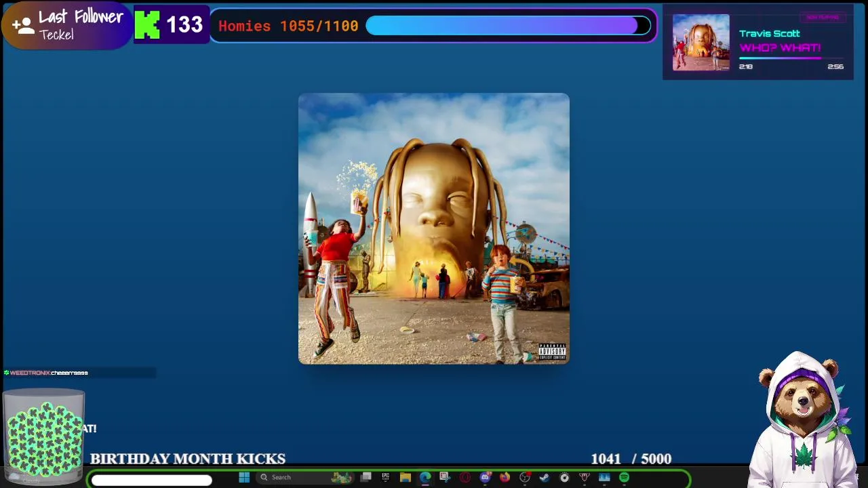The image size is (868, 488).
Task: Open the red Opera GX icon
Action: (x=465, y=477)
